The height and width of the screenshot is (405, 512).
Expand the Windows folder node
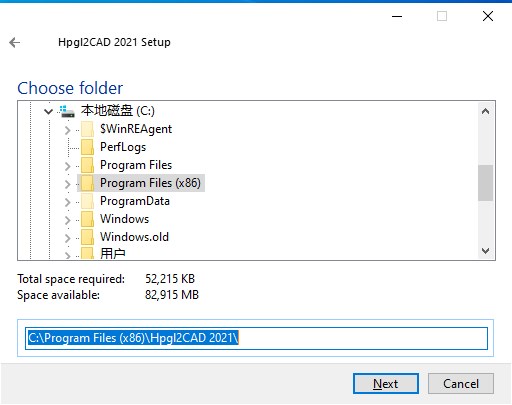coord(68,220)
